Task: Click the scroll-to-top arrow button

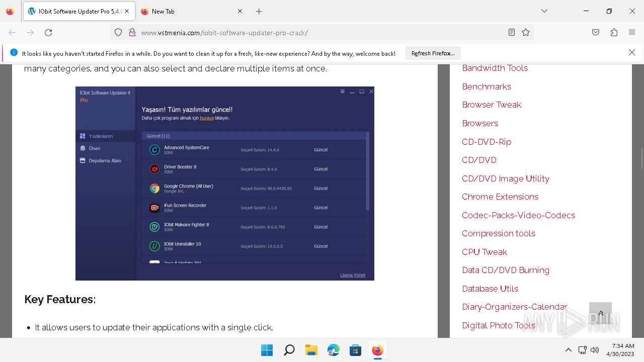Action: [600, 313]
